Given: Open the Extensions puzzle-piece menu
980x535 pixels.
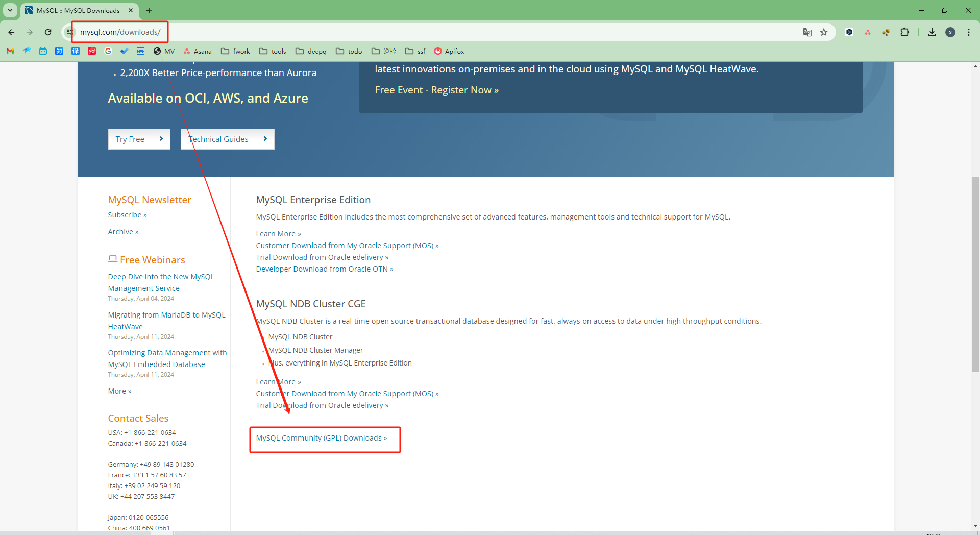Looking at the screenshot, I should click(904, 32).
